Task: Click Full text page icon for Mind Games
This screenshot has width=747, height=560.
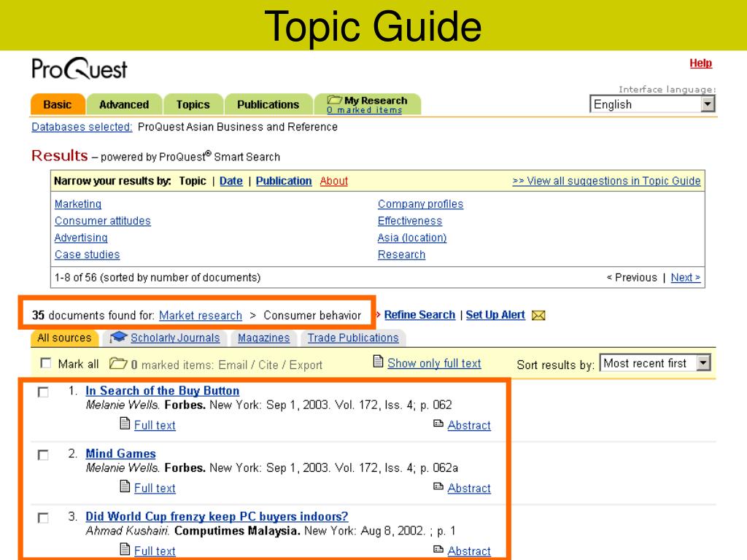Action: click(125, 486)
